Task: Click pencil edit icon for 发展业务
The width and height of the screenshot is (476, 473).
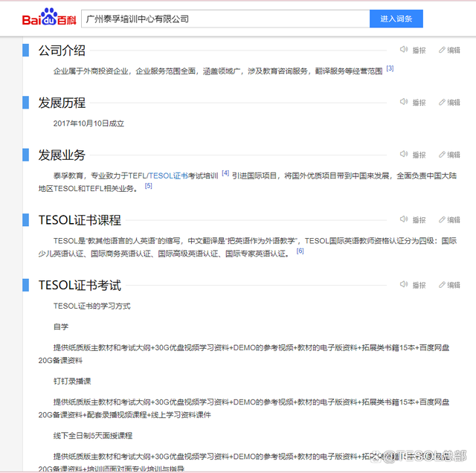Action: 442,155
